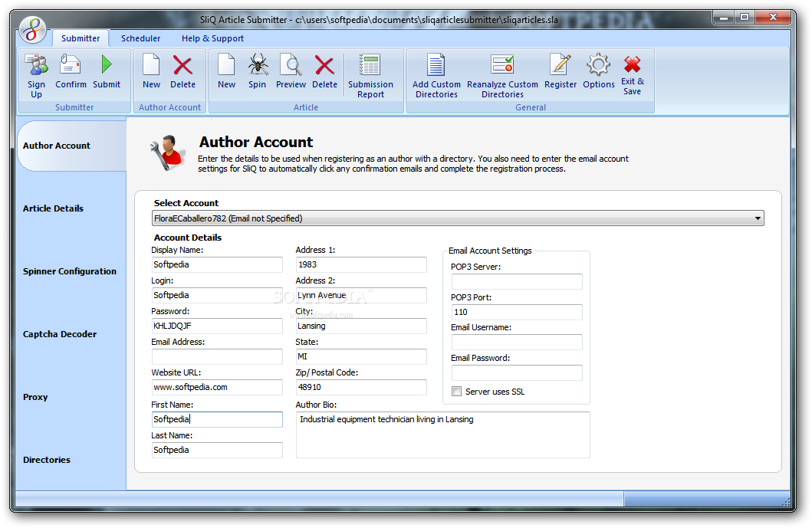This screenshot has width=812, height=528.
Task: Open Directories section
Action: (47, 460)
